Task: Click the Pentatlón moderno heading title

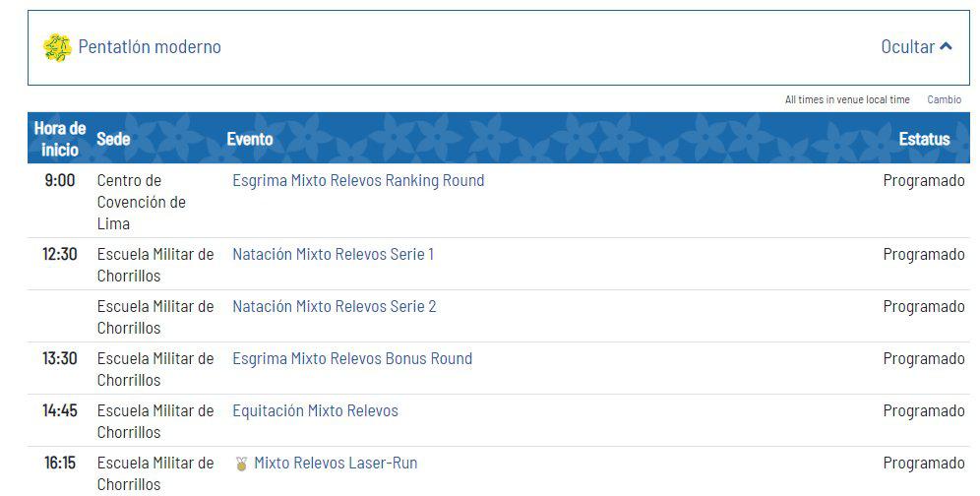Action: point(150,47)
